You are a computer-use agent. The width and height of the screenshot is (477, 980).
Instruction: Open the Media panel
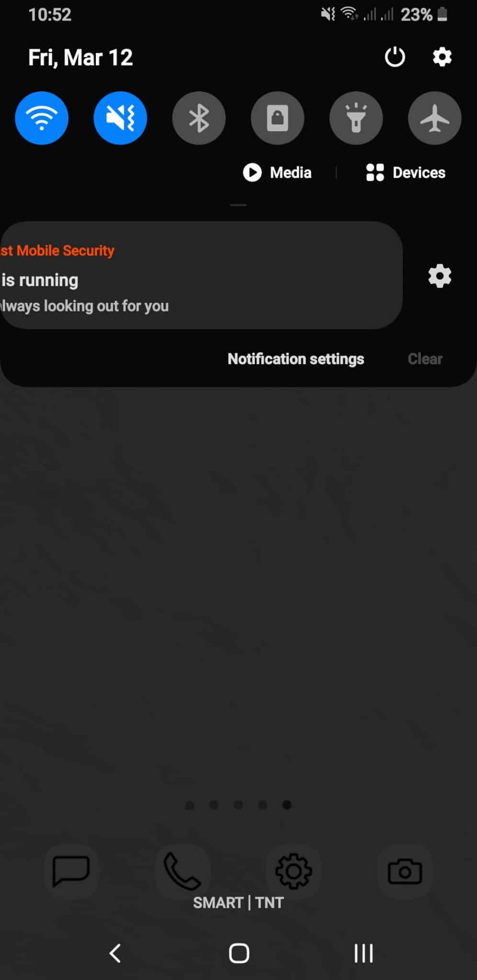click(x=277, y=172)
